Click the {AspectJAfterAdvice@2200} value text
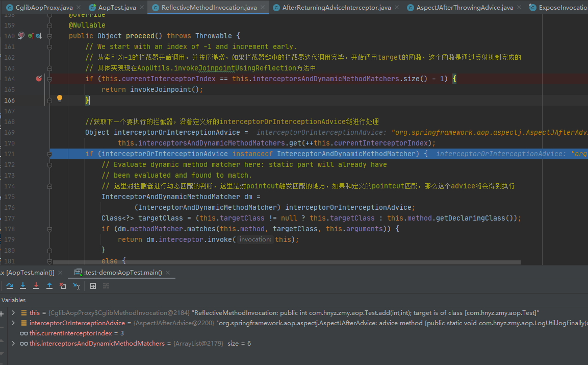This screenshot has width=588, height=365. [174, 323]
